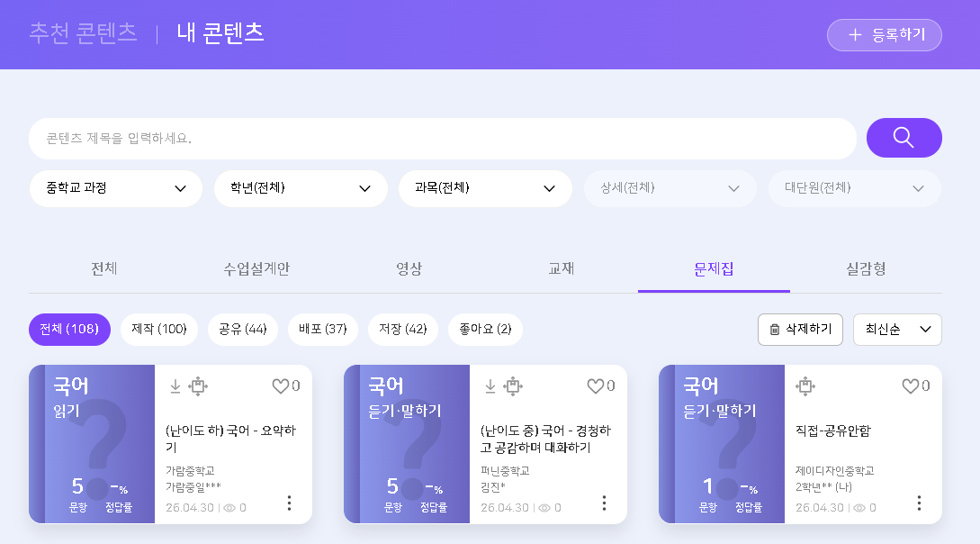Click download icon on 요약하기 card

(x=175, y=386)
